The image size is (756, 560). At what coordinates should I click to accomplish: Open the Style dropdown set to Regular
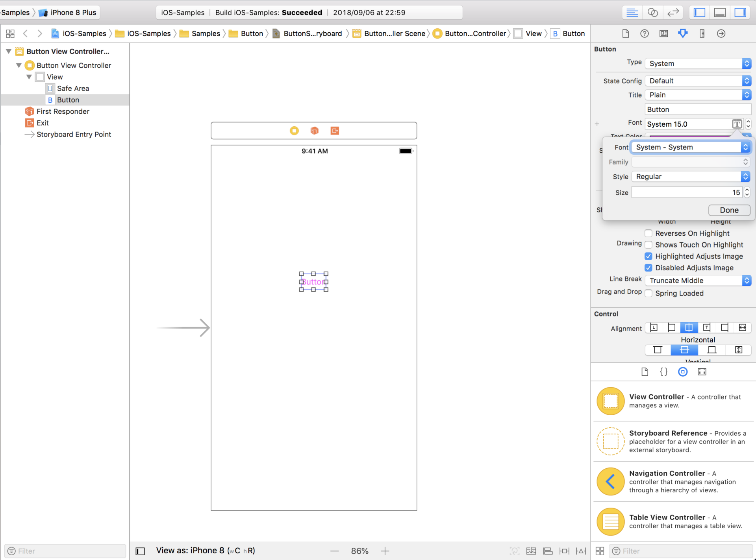pyautogui.click(x=691, y=177)
